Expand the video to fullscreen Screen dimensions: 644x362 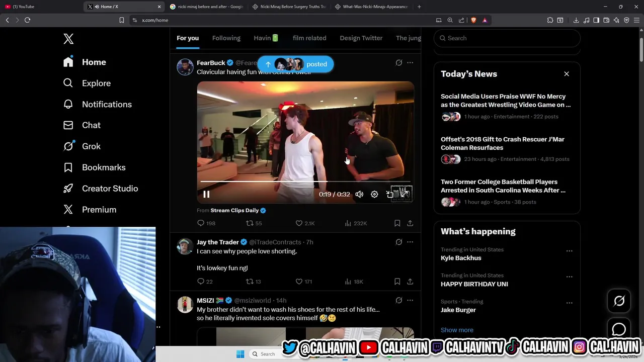(x=405, y=194)
